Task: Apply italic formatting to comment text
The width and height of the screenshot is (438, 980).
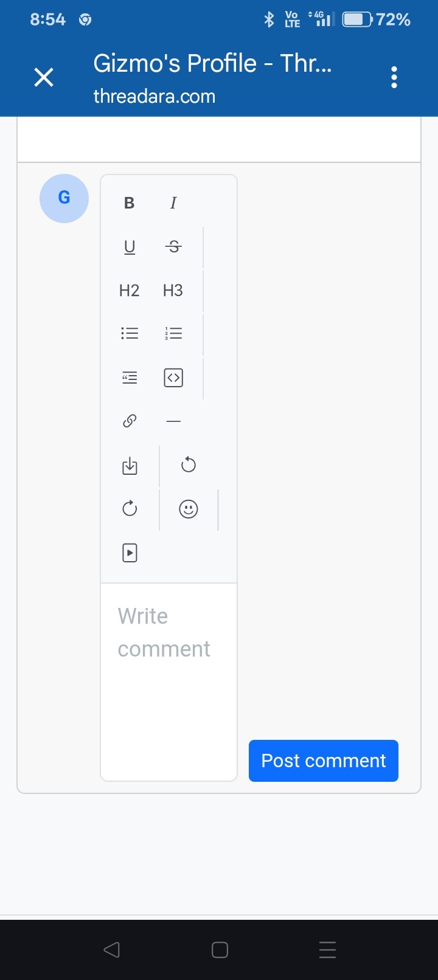Action: 173,203
